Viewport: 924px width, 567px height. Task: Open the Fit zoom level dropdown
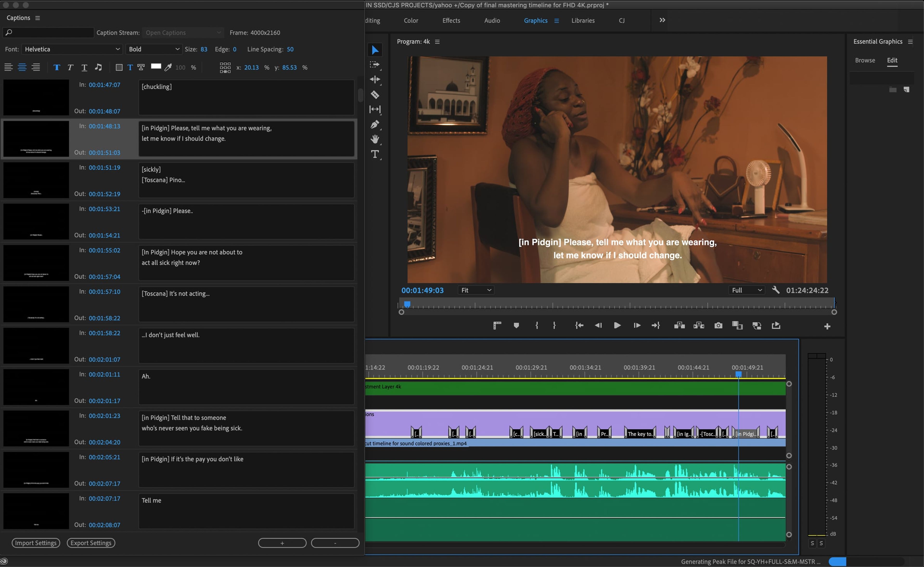(x=475, y=290)
